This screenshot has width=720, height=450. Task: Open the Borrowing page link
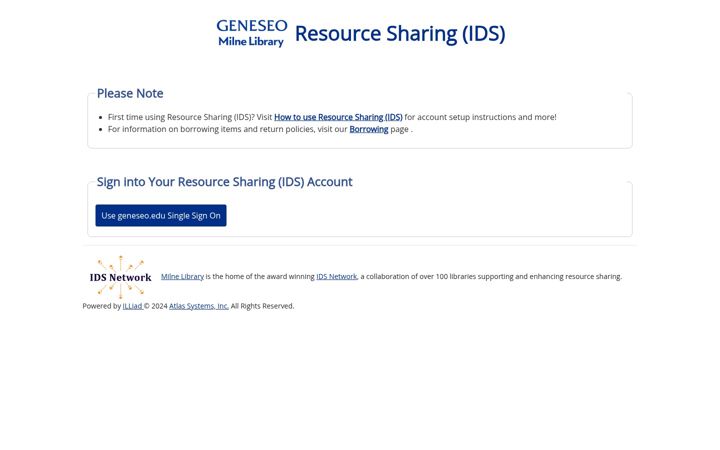369,129
